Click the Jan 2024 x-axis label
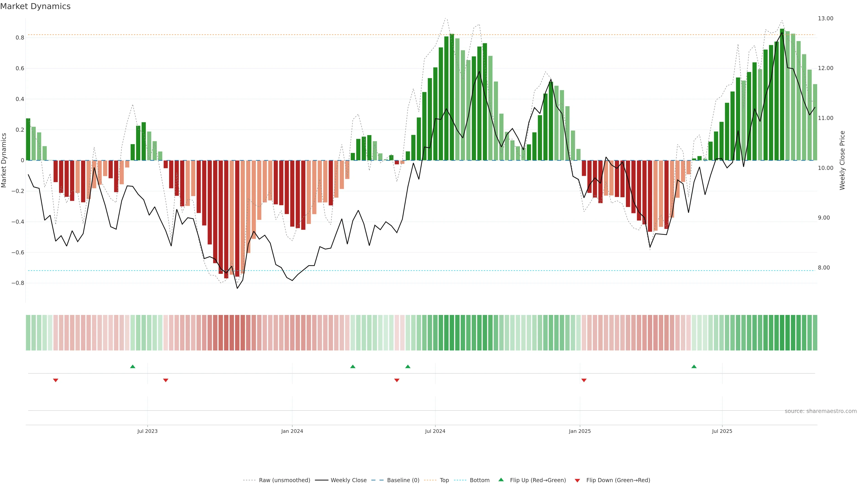Screen dimensions: 868x488 [x=292, y=431]
